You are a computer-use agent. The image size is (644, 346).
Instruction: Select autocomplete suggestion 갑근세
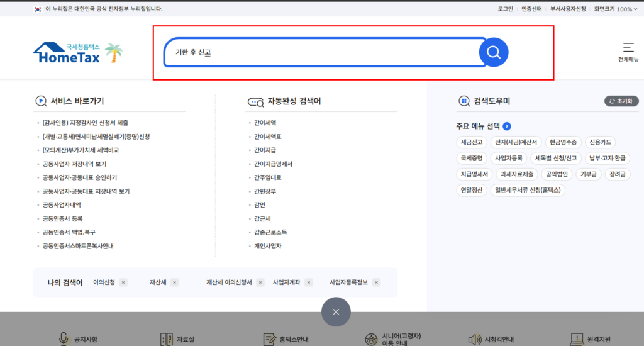click(262, 219)
